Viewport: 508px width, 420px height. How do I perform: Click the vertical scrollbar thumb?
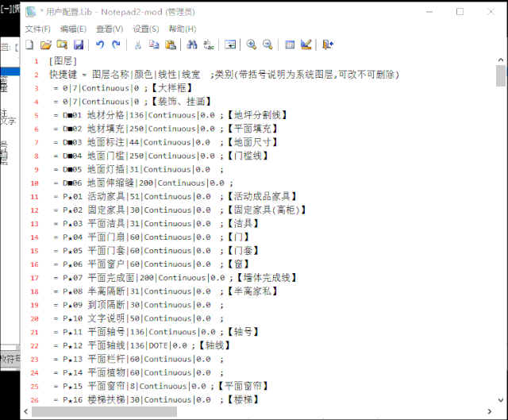click(x=501, y=76)
